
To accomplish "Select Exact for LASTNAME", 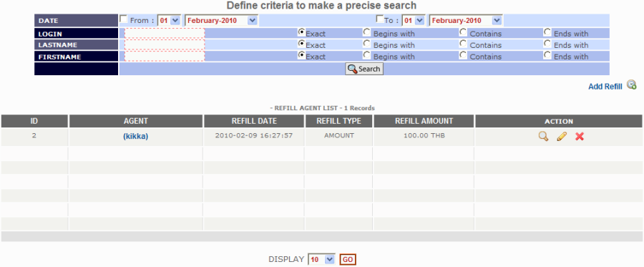I will [x=302, y=43].
